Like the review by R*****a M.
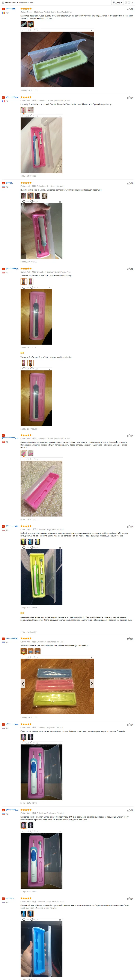137x980 pixels. click(x=129, y=9)
